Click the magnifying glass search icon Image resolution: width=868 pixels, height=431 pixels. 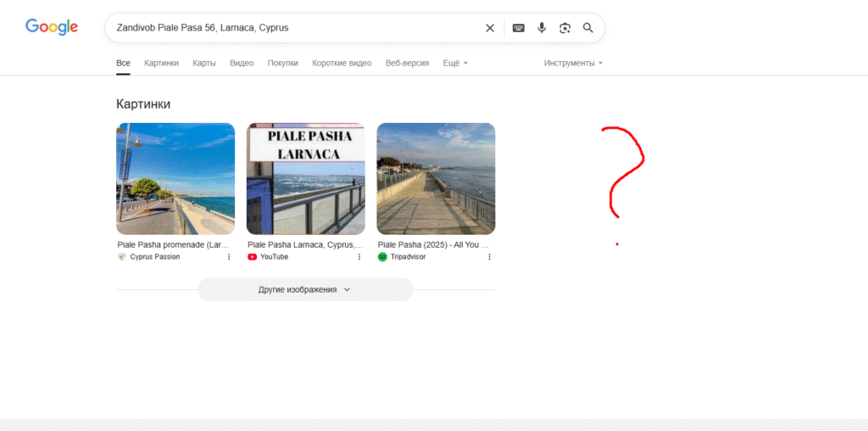pos(588,28)
